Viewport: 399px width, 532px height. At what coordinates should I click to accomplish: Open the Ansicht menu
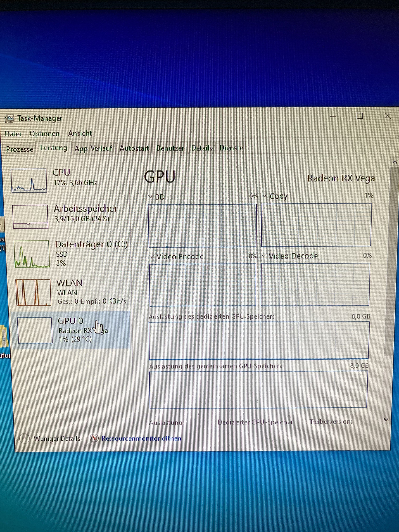[80, 133]
